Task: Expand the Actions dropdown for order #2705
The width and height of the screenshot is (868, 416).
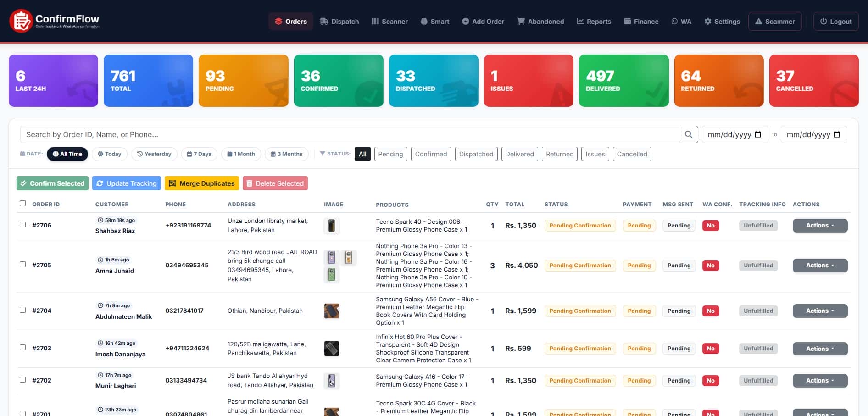Action: pos(819,266)
